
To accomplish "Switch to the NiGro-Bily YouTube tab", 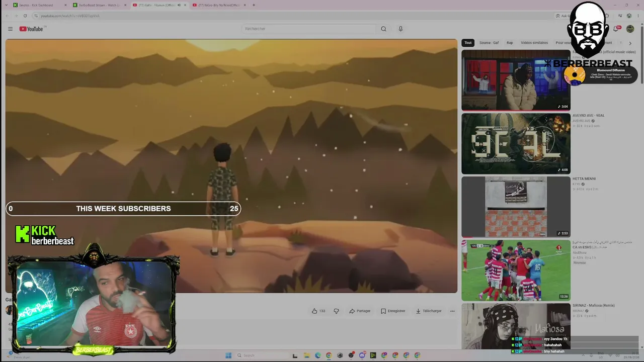I will coord(218,5).
